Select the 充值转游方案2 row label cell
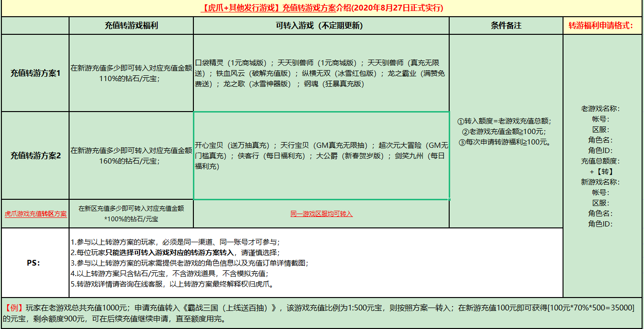This screenshot has height=329, width=644. click(35, 155)
